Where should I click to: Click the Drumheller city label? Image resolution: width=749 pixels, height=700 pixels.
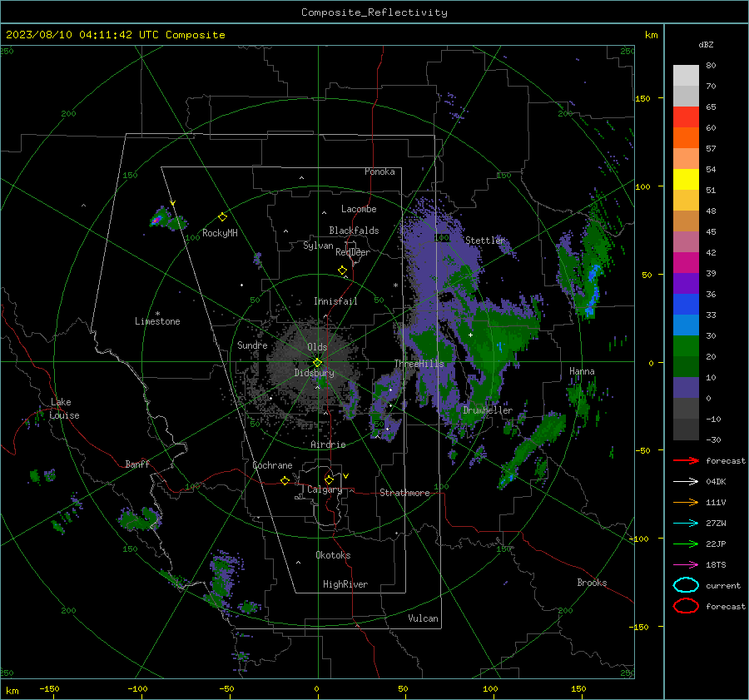(488, 410)
